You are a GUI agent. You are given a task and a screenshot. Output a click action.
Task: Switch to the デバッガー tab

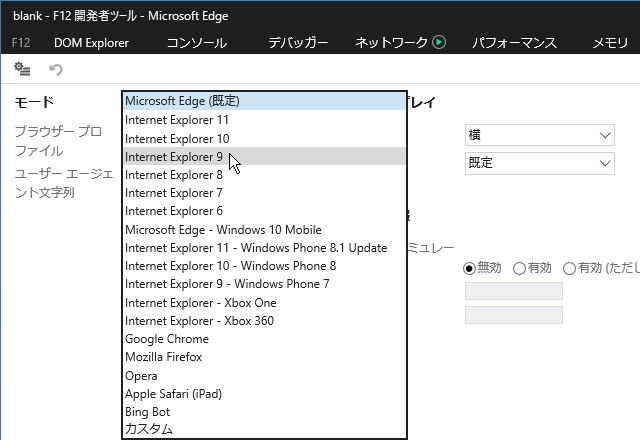click(x=298, y=42)
